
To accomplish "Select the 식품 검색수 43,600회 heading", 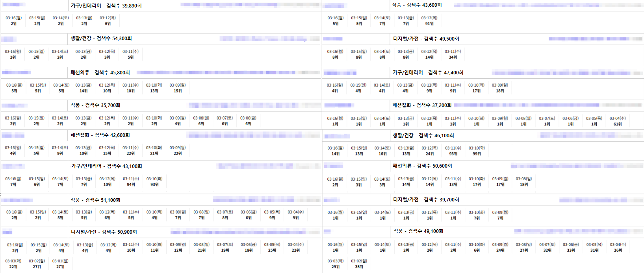I will tap(417, 5).
